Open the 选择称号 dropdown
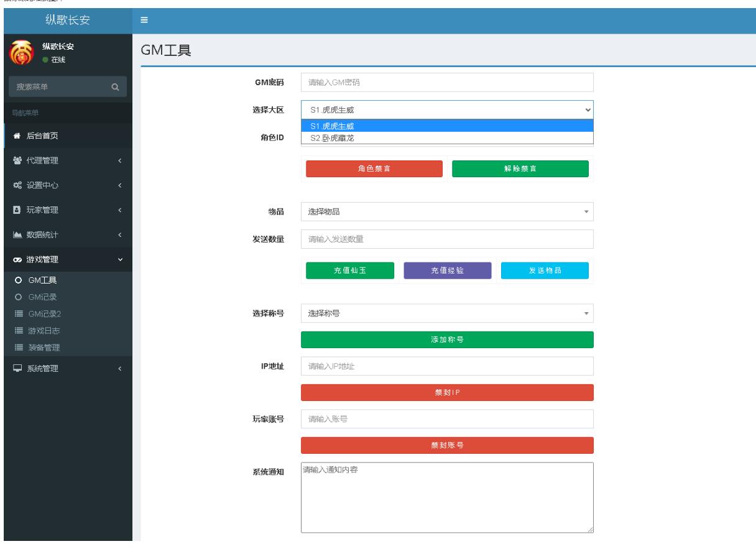 (447, 313)
